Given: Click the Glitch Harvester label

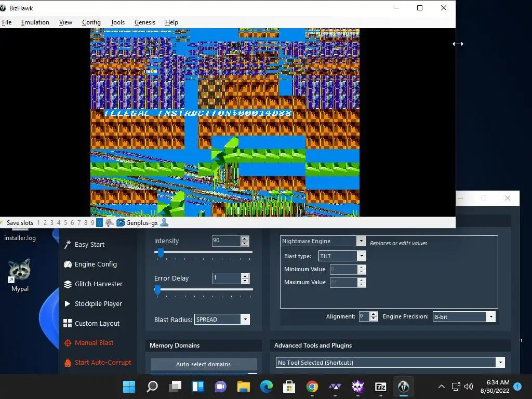Looking at the screenshot, I should [x=99, y=284].
